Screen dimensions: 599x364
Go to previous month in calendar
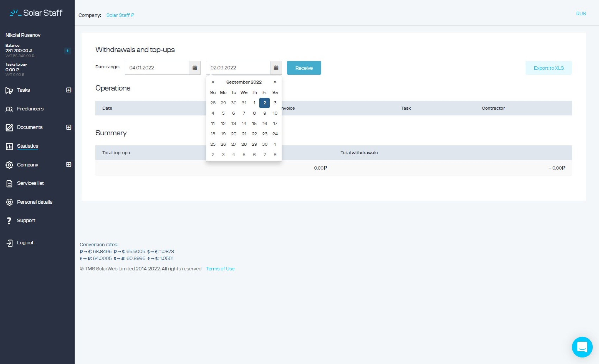pyautogui.click(x=213, y=82)
